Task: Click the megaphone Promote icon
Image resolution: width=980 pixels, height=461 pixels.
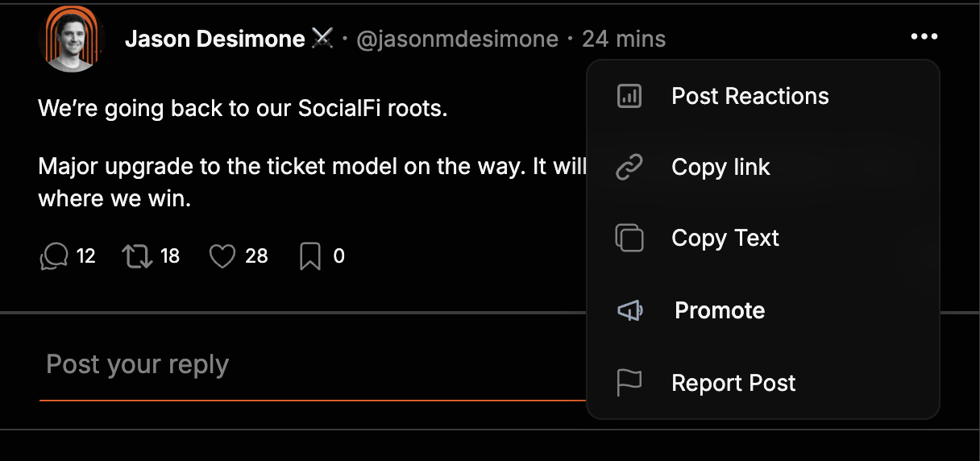Action: click(629, 311)
